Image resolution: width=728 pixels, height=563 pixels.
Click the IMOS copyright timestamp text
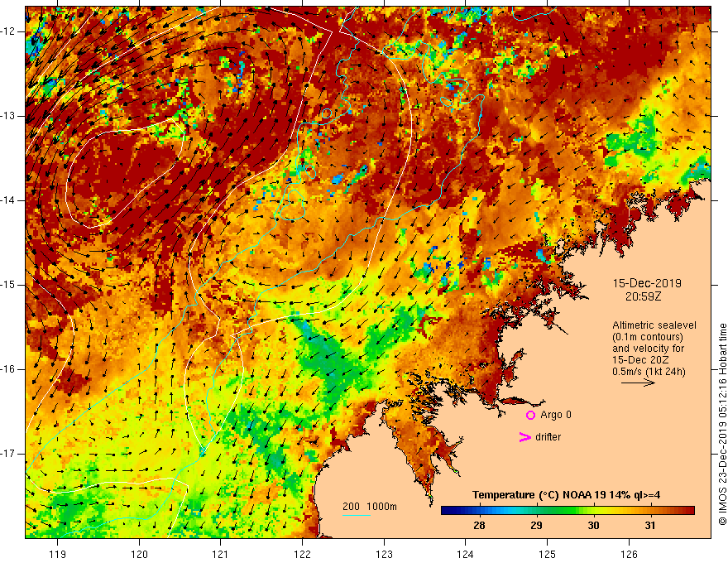pos(722,425)
